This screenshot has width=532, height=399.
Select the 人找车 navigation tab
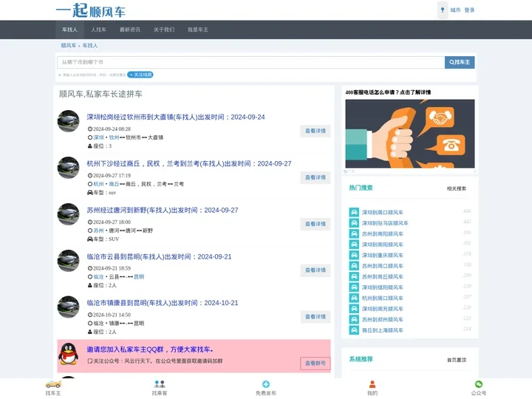(x=98, y=30)
